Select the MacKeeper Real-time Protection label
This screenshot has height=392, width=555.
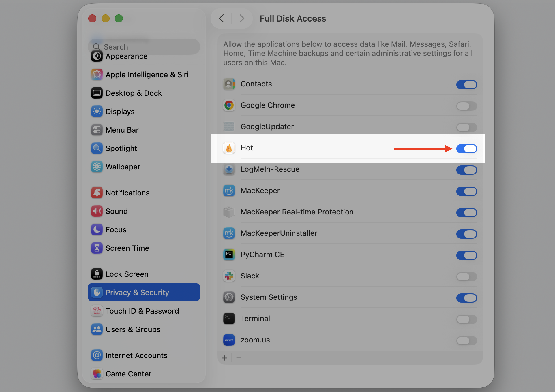click(x=297, y=212)
